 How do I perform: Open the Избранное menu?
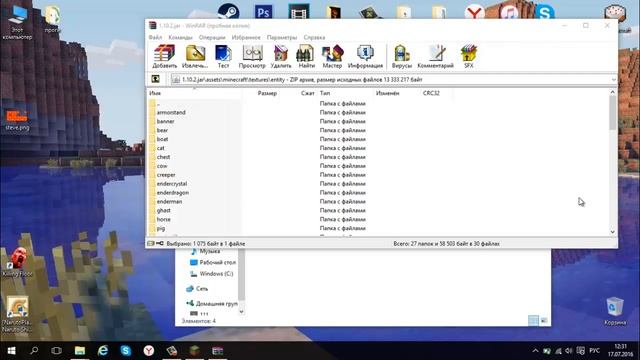pyautogui.click(x=246, y=37)
